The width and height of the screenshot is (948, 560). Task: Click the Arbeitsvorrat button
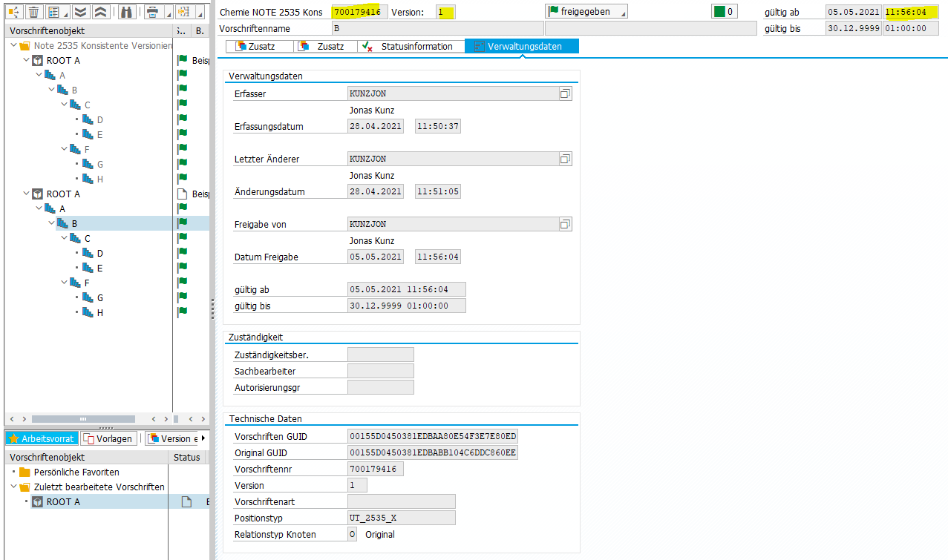(42, 438)
